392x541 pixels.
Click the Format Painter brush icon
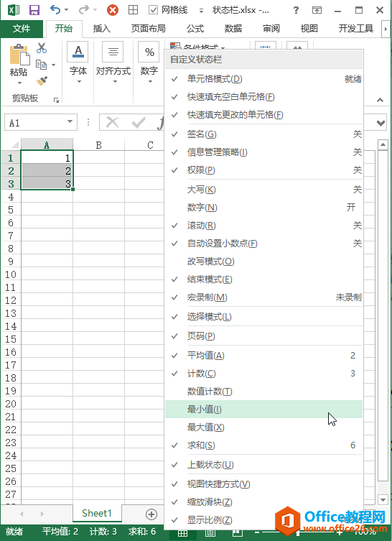click(42, 80)
